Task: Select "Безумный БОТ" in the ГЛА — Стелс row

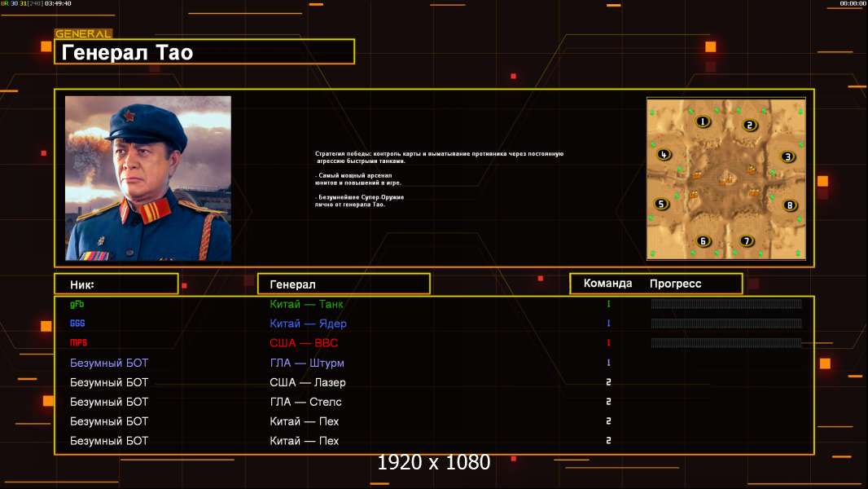Action: (109, 402)
